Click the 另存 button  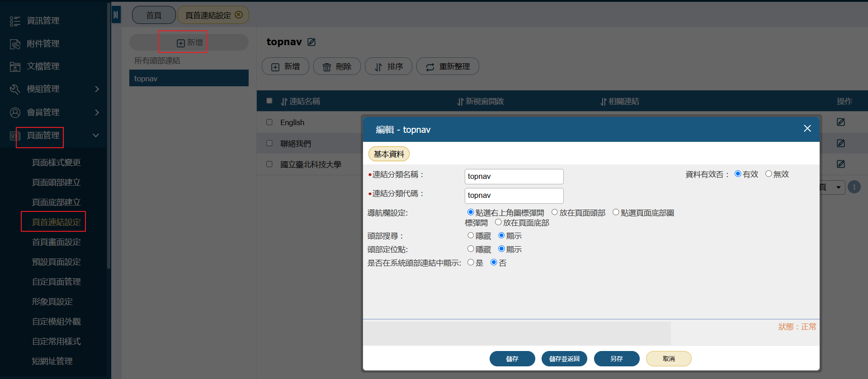617,359
